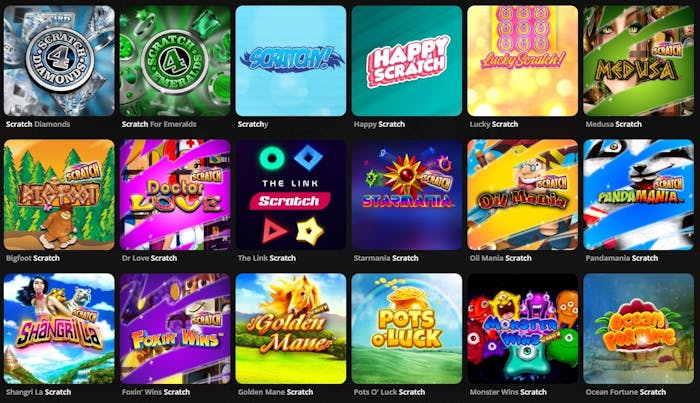Click the Lucky Scratch game thumbnail
Image resolution: width=700 pixels, height=403 pixels.
(523, 61)
